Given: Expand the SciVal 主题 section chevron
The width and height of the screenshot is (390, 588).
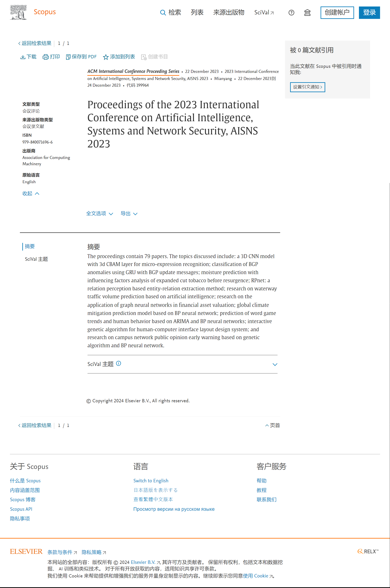Looking at the screenshot, I should click(x=275, y=364).
